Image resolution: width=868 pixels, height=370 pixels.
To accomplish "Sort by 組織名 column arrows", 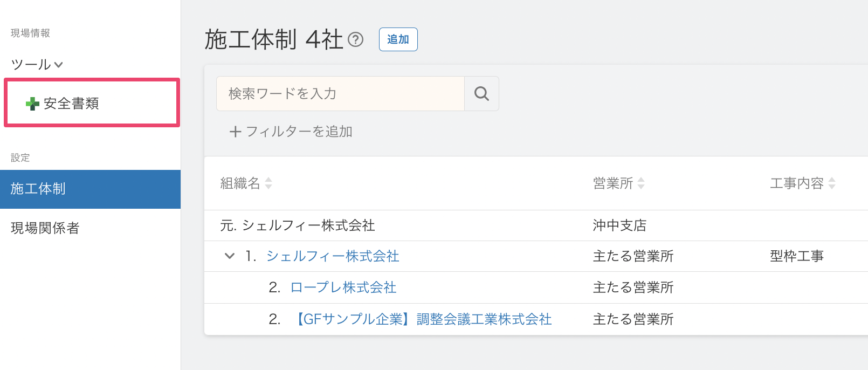I will [268, 183].
